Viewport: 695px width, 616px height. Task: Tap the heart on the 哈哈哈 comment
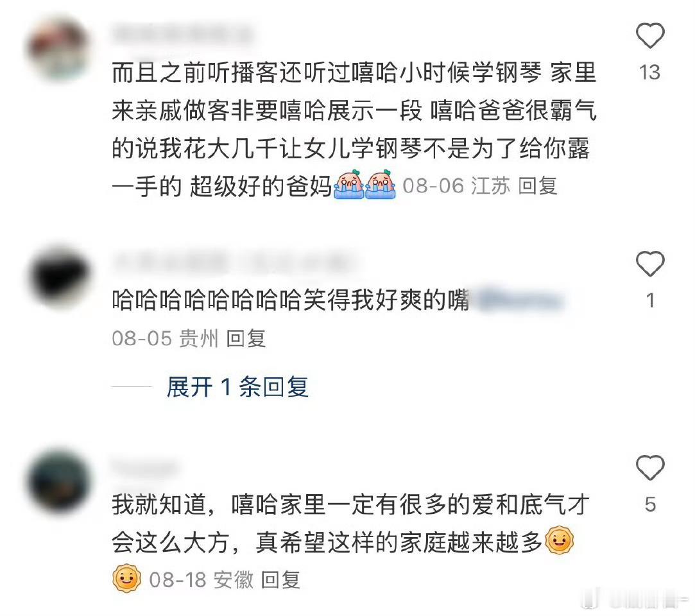click(x=650, y=264)
